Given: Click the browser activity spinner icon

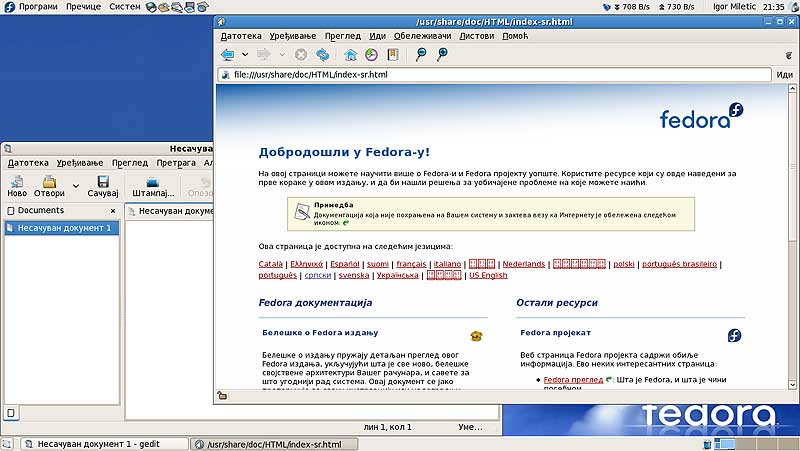Looking at the screenshot, I should [788, 55].
